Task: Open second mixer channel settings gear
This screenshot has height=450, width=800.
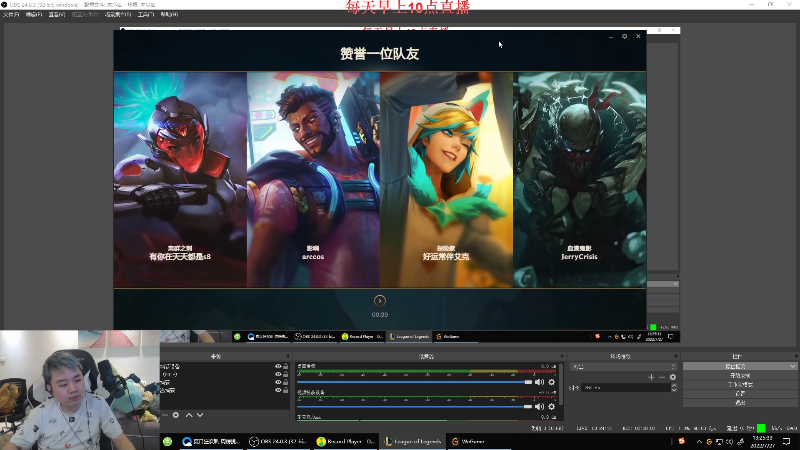Action: click(552, 407)
